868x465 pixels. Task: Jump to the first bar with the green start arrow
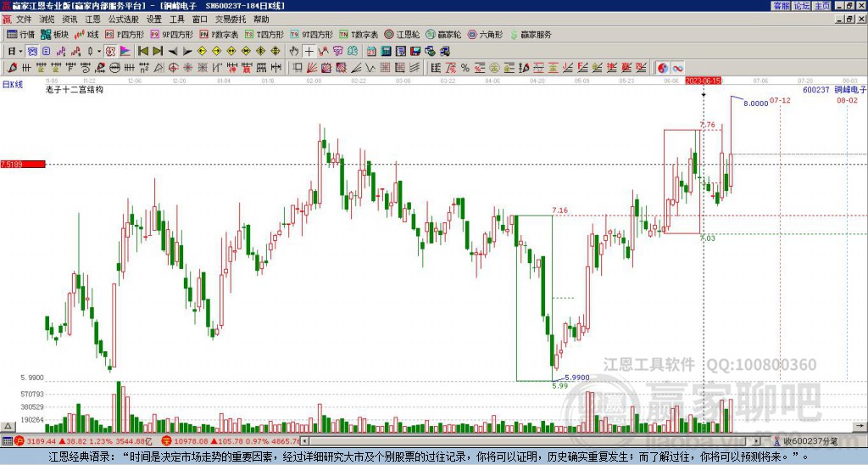[x=142, y=51]
